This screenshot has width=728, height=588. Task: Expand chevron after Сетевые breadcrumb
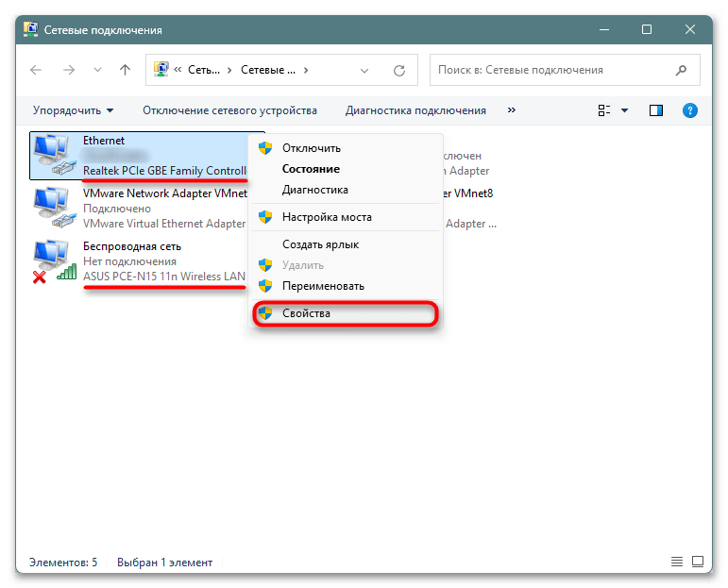306,70
